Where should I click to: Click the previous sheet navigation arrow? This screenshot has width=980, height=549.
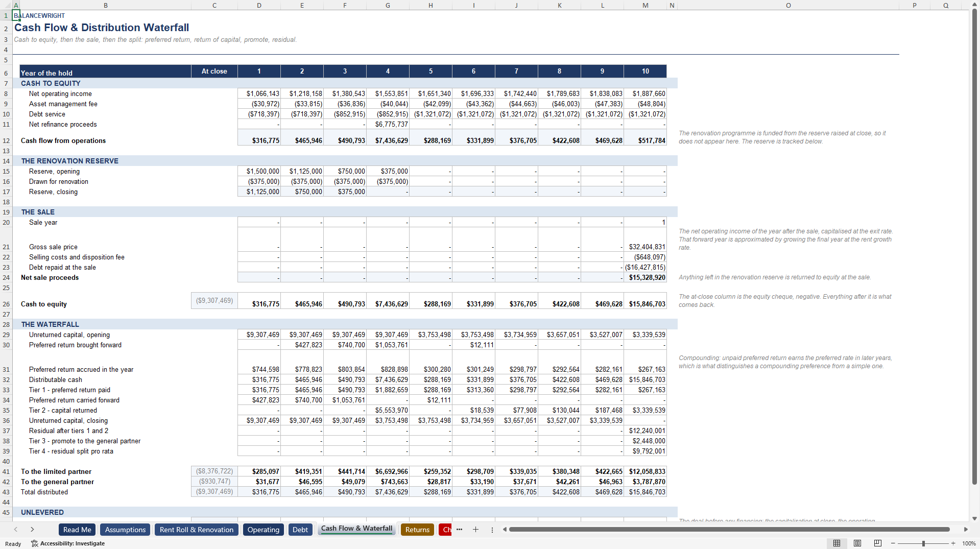click(x=16, y=530)
